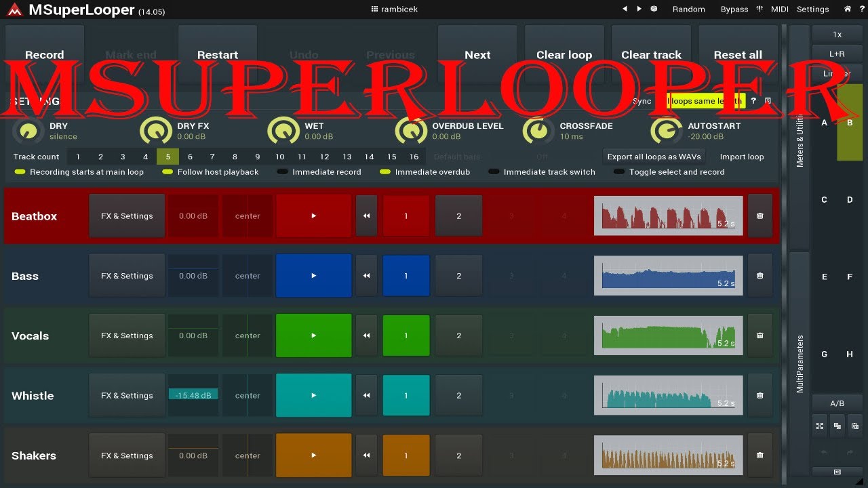Expand the MultiParameters side panel
The height and width of the screenshot is (488, 868).
coord(800,364)
